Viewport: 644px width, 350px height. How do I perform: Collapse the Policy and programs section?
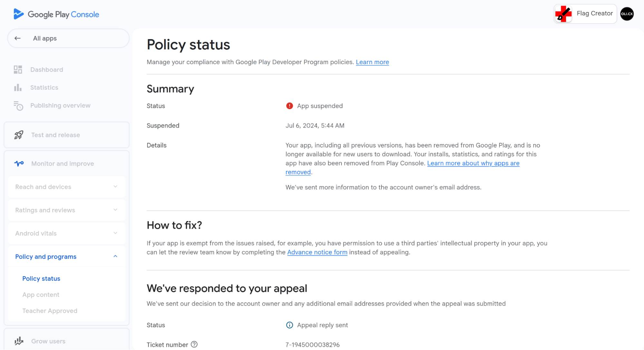(x=67, y=257)
